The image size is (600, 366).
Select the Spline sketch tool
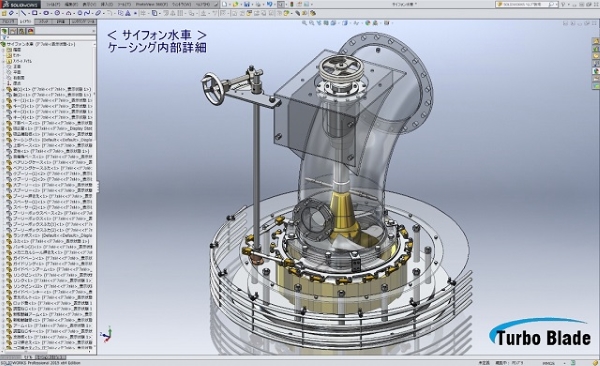pyautogui.click(x=87, y=13)
